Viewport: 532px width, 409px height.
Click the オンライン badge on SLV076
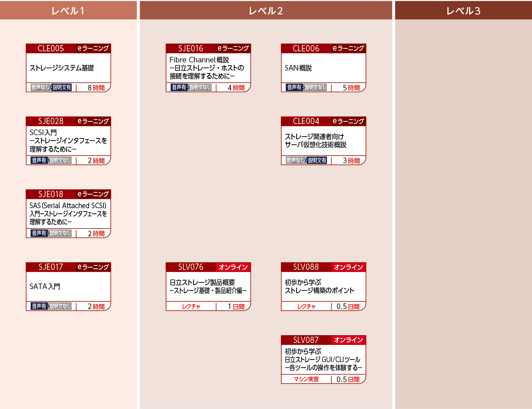point(233,267)
